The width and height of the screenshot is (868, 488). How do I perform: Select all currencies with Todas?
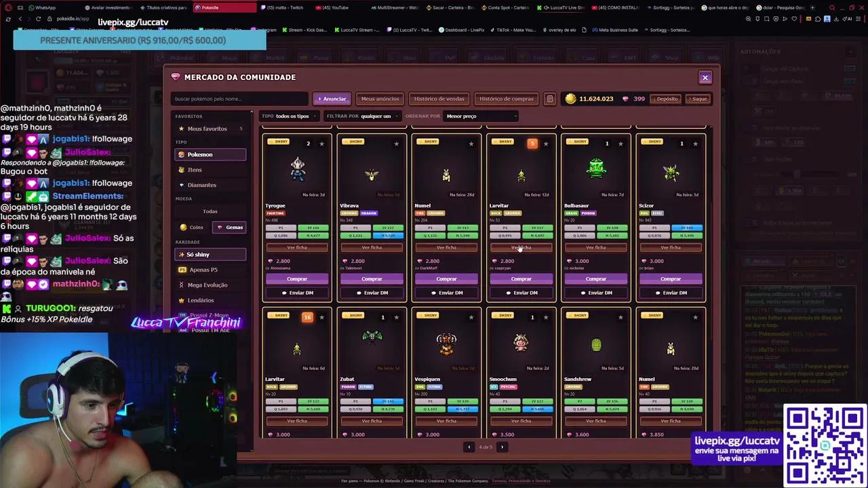[210, 211]
